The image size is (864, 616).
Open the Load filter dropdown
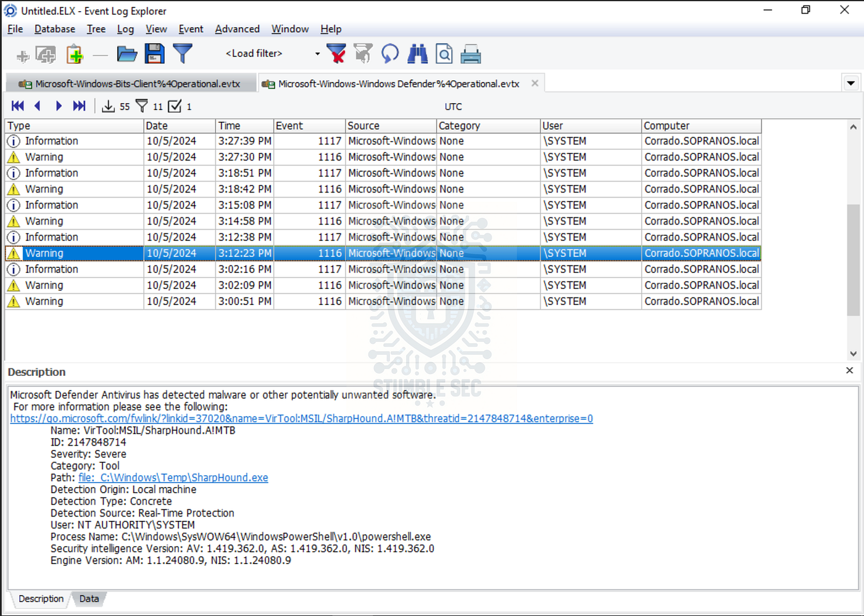[x=317, y=54]
